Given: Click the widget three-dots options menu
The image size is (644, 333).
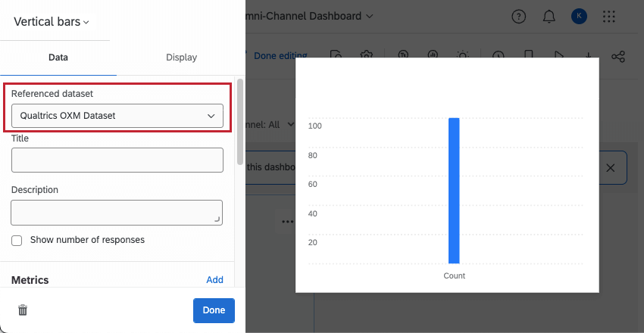Looking at the screenshot, I should [287, 222].
